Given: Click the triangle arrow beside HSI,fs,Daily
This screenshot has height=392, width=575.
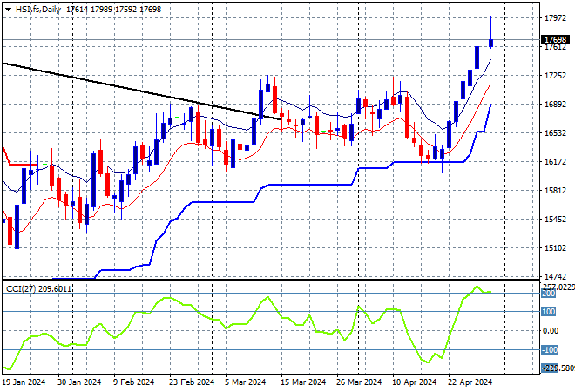Looking at the screenshot, I should pos(8,10).
